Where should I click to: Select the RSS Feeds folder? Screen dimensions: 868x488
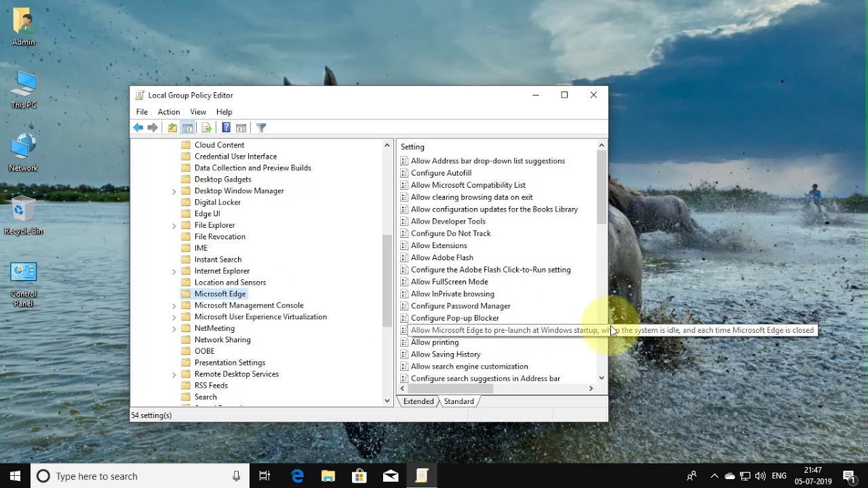[211, 386]
